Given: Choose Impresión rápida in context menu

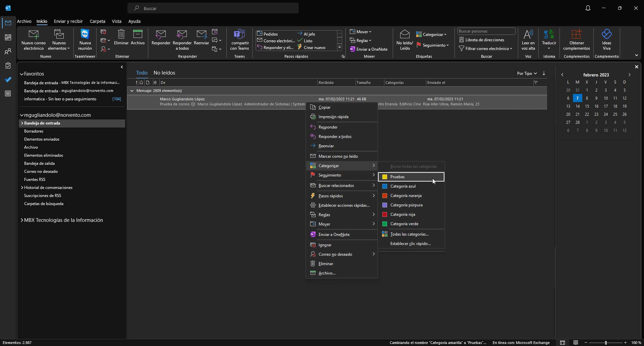Looking at the screenshot, I should point(342,116).
